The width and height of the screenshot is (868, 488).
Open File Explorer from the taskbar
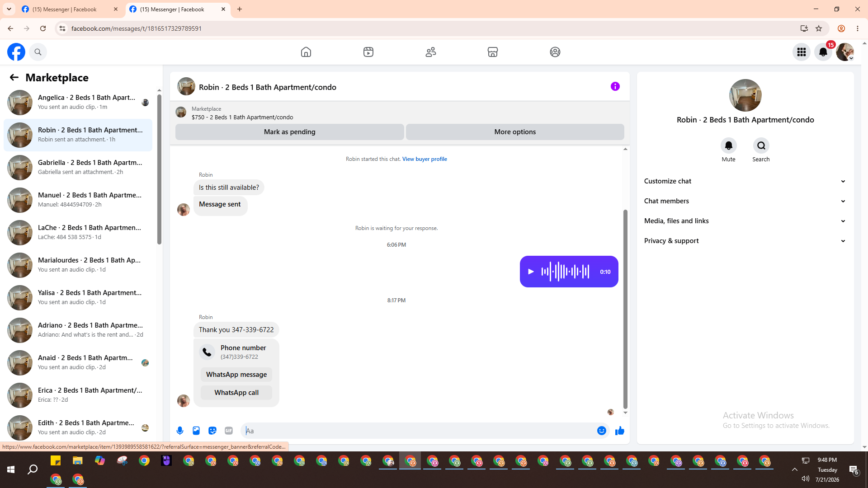click(78, 461)
